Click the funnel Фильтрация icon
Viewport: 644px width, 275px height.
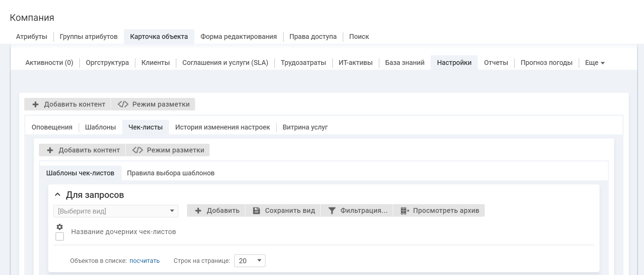tap(332, 211)
